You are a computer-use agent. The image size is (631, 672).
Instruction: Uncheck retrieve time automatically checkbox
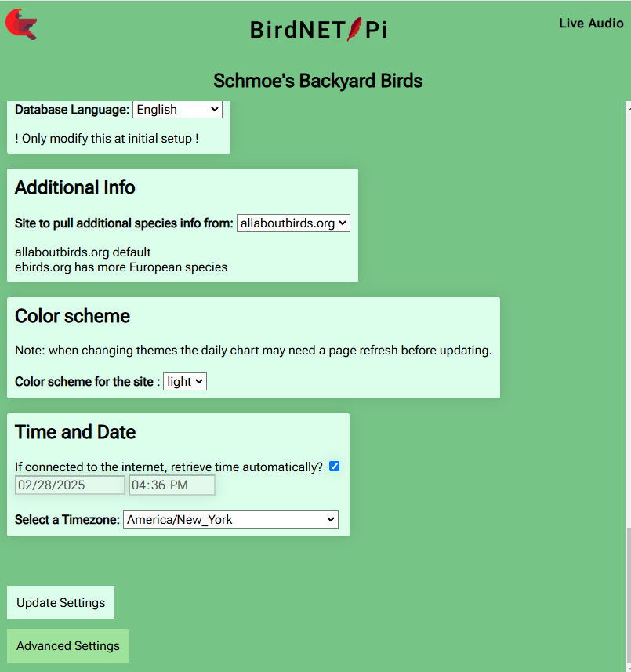tap(334, 467)
